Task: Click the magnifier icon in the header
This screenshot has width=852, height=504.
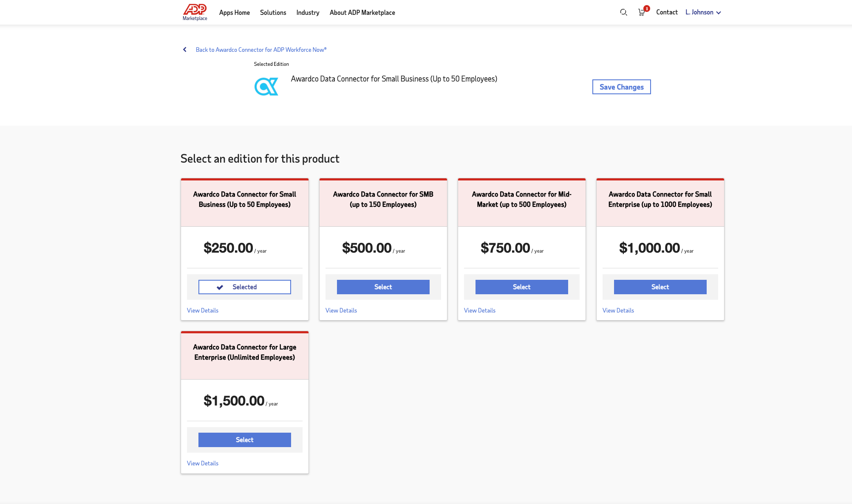Action: pos(623,12)
